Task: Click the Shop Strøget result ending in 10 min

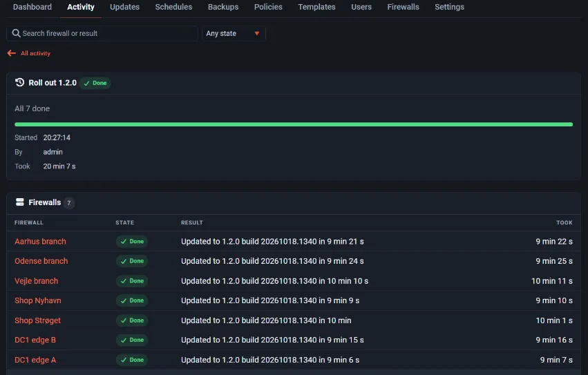Action: click(x=266, y=320)
